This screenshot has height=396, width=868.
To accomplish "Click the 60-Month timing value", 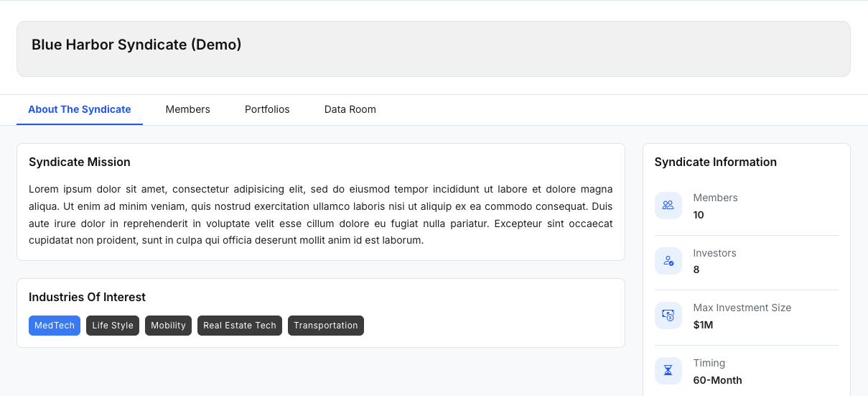I will [x=717, y=380].
